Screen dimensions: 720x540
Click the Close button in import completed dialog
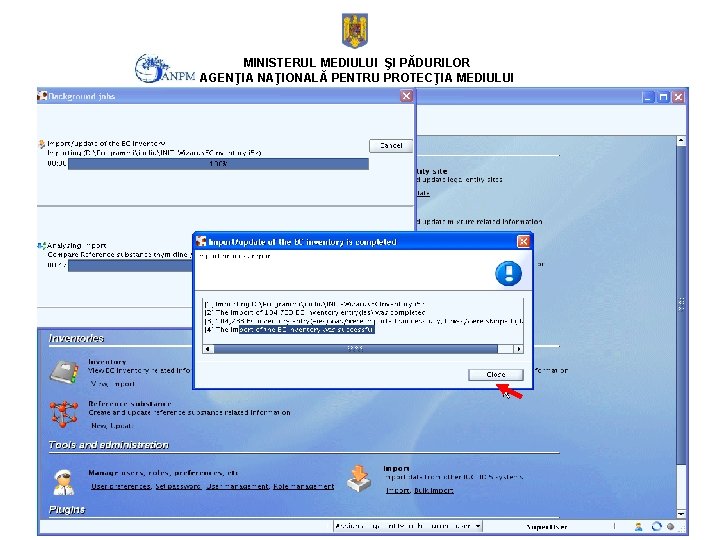tap(495, 374)
